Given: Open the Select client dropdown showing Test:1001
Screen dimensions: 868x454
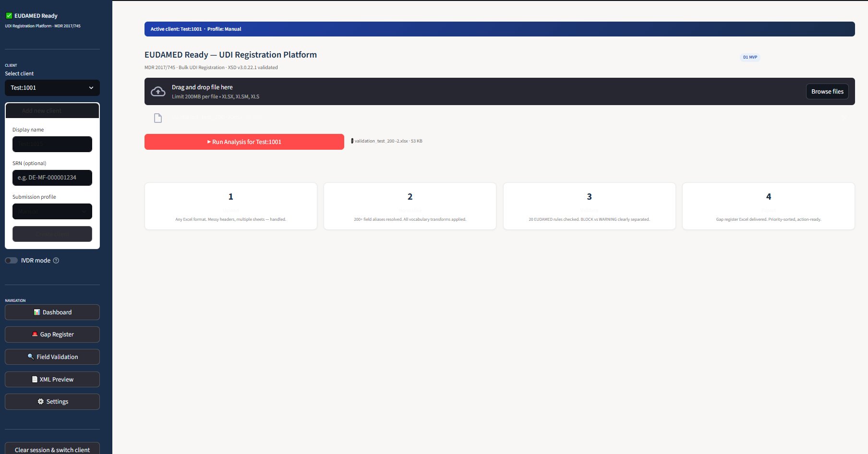Looking at the screenshot, I should pos(52,87).
